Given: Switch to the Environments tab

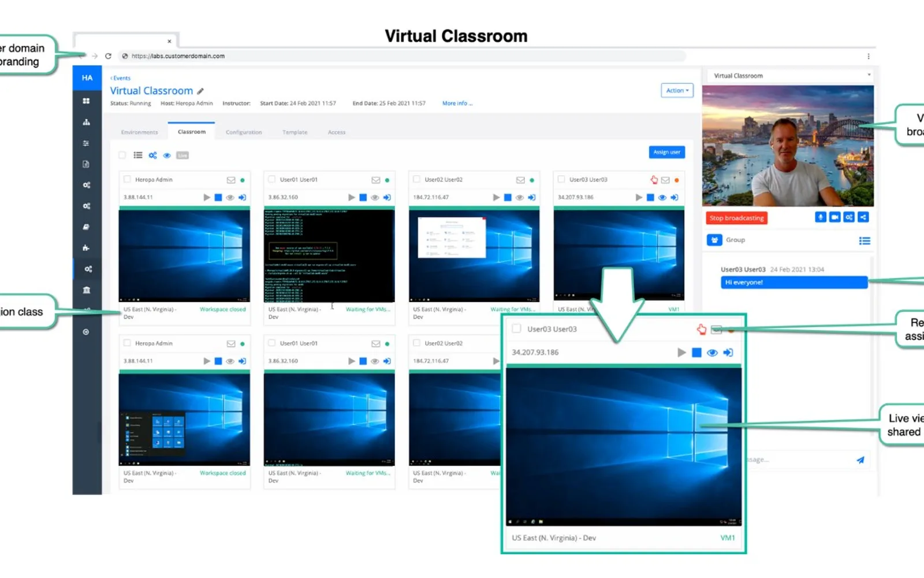Looking at the screenshot, I should coord(139,132).
